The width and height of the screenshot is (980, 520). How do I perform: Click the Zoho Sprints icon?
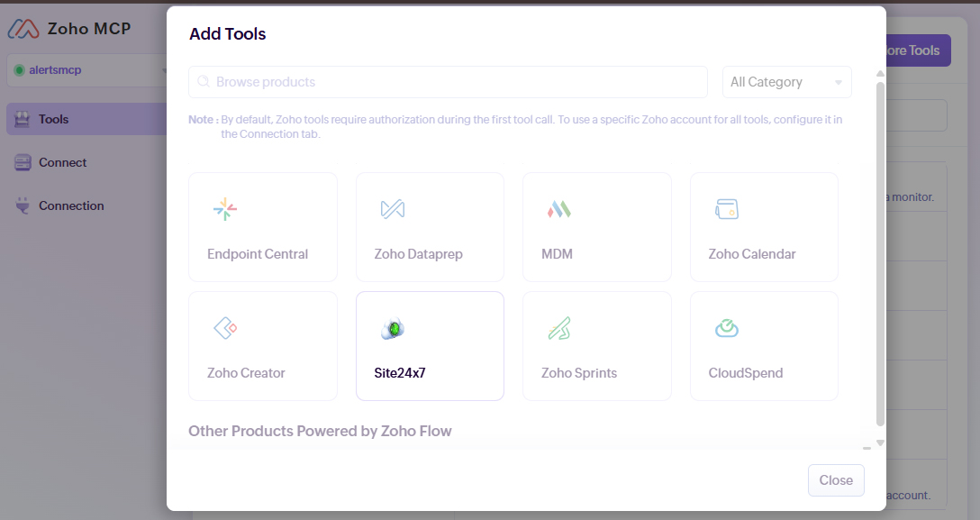pos(559,329)
